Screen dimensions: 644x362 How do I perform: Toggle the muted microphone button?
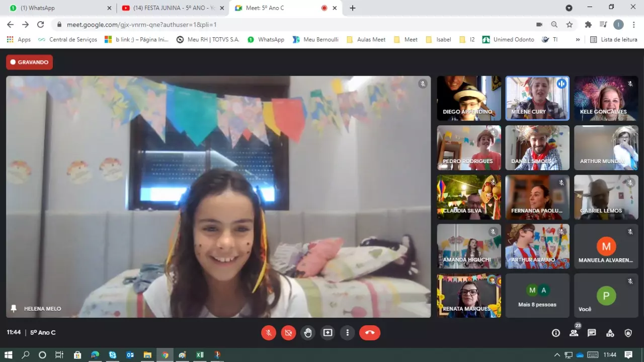pyautogui.click(x=269, y=333)
